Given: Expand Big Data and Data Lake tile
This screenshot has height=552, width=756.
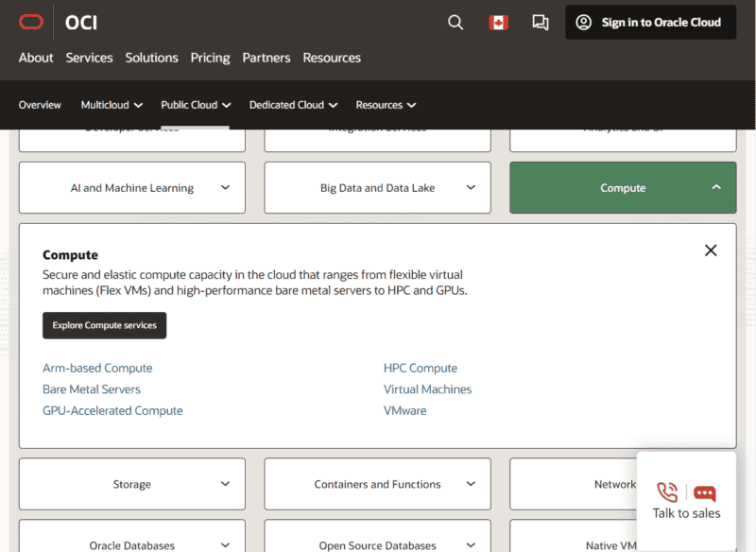Looking at the screenshot, I should coord(378,188).
